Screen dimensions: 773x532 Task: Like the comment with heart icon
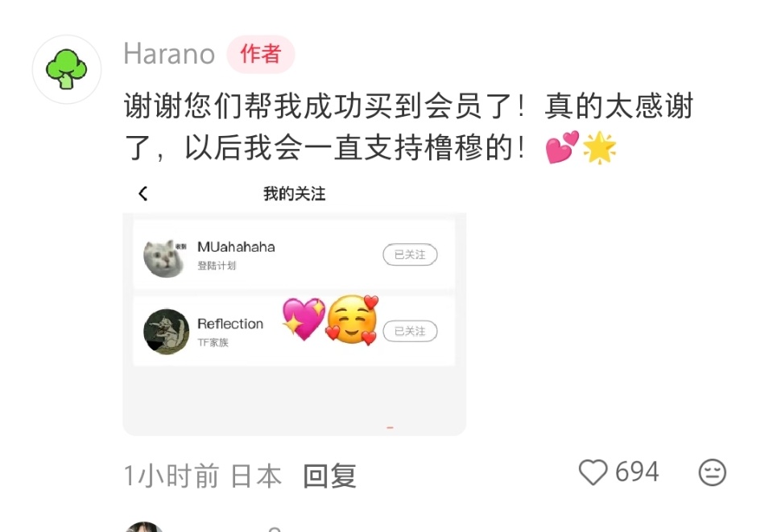(593, 472)
